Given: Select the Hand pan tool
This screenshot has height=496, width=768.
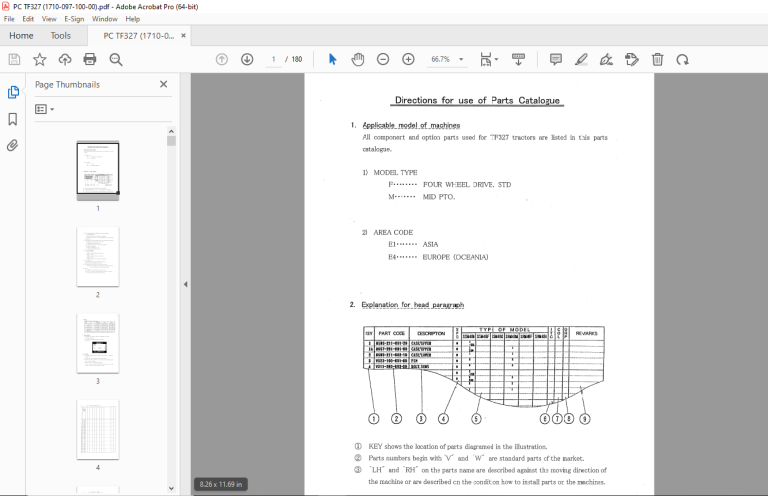Looking at the screenshot, I should point(358,60).
